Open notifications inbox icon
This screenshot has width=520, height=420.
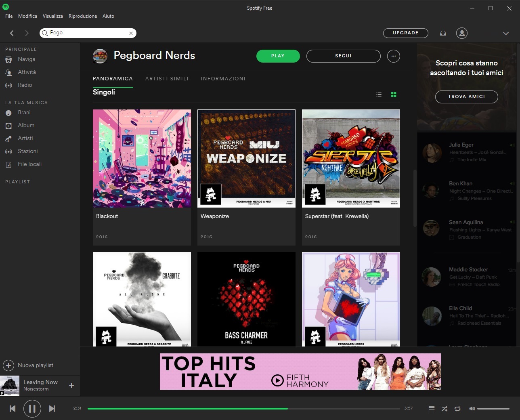[443, 33]
